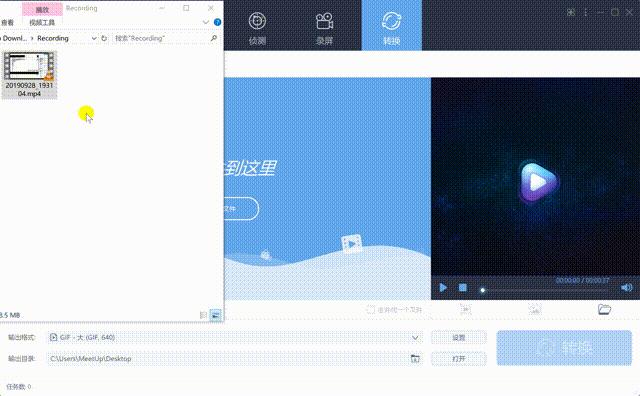Maximize the converter window

[x=615, y=13]
